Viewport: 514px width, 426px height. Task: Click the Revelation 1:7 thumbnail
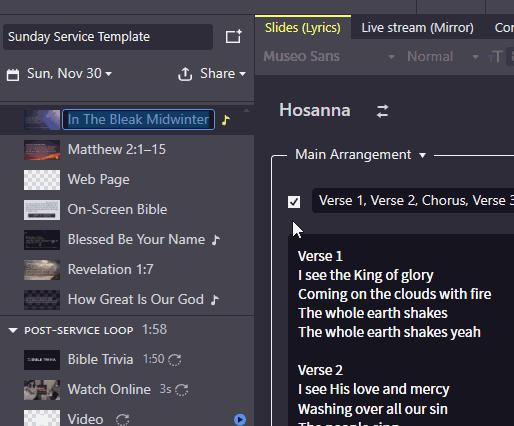tap(42, 270)
